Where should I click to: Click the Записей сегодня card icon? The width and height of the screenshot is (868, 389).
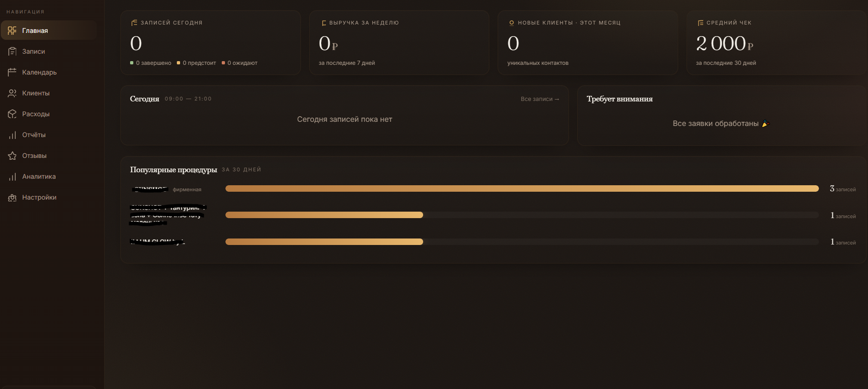coord(134,23)
